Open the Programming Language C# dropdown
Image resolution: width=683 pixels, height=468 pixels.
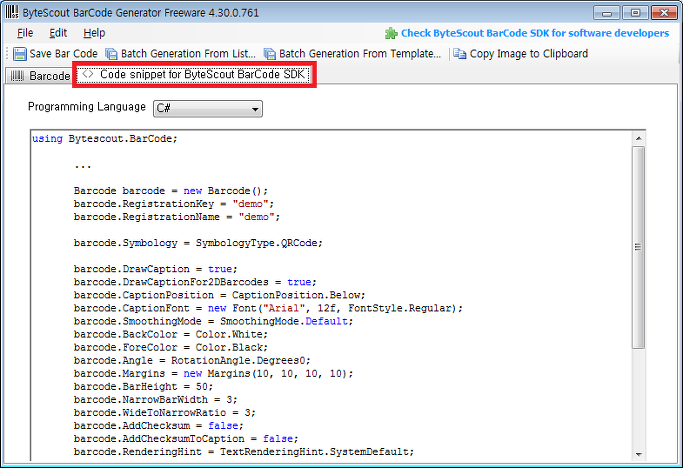208,109
